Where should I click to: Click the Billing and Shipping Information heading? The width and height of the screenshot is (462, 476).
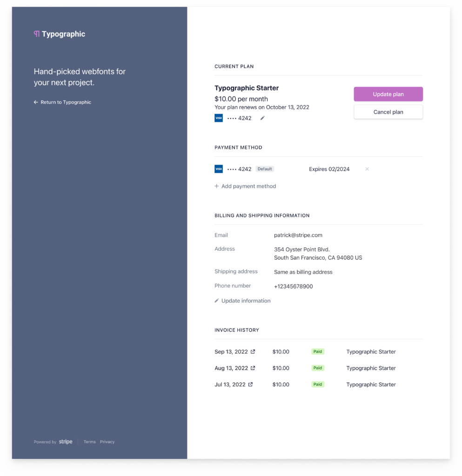click(262, 216)
